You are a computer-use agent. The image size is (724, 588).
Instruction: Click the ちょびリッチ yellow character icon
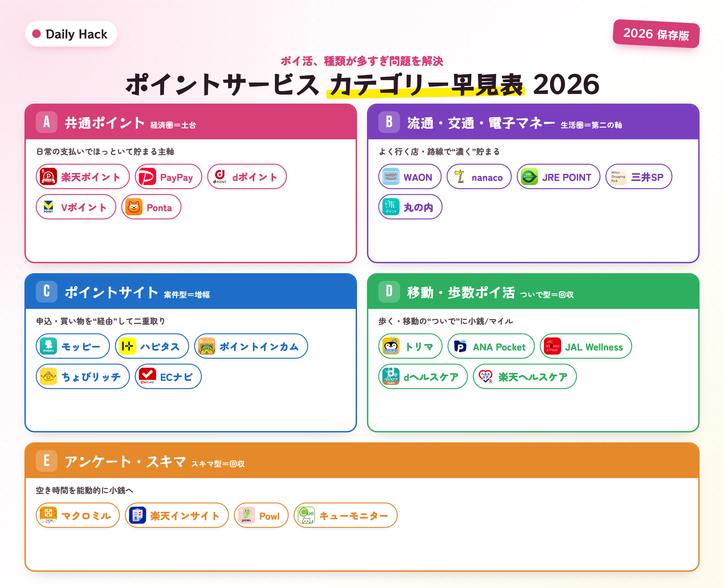[48, 377]
